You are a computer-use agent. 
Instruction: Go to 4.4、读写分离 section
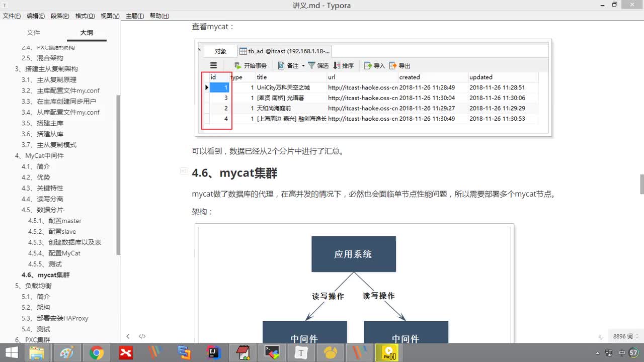42,199
